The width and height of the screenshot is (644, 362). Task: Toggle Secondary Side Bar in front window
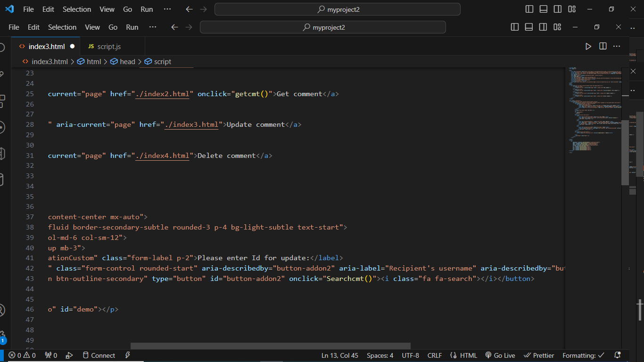[x=543, y=27]
